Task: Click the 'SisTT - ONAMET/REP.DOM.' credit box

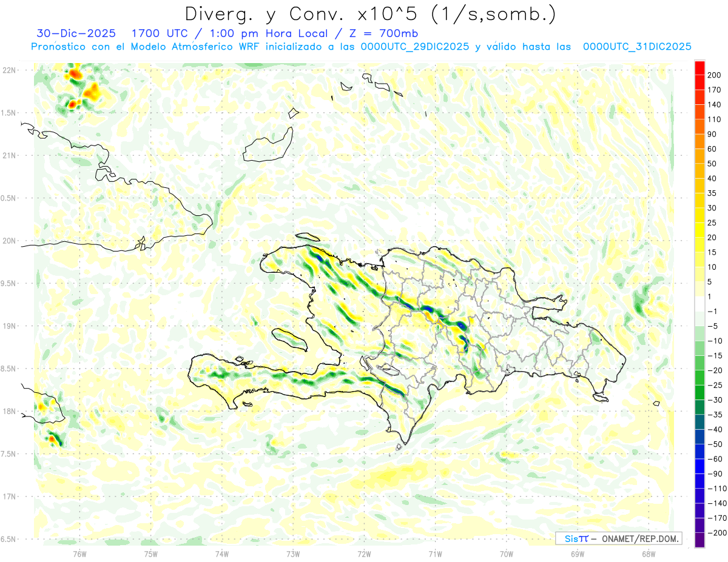Action: tap(619, 538)
